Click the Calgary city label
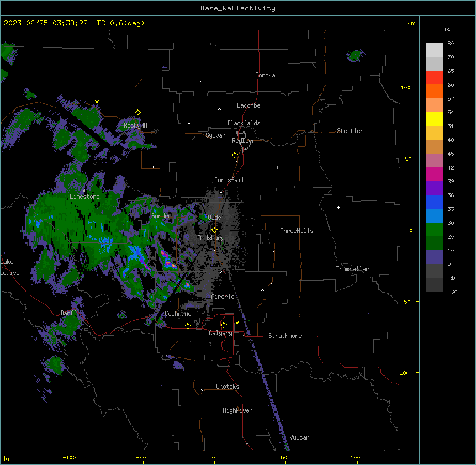 click(x=220, y=333)
